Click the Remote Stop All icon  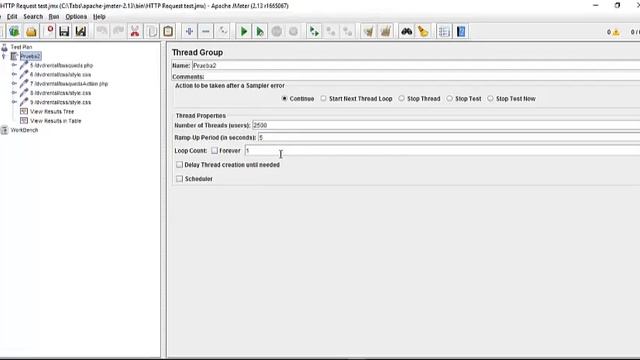331,31
